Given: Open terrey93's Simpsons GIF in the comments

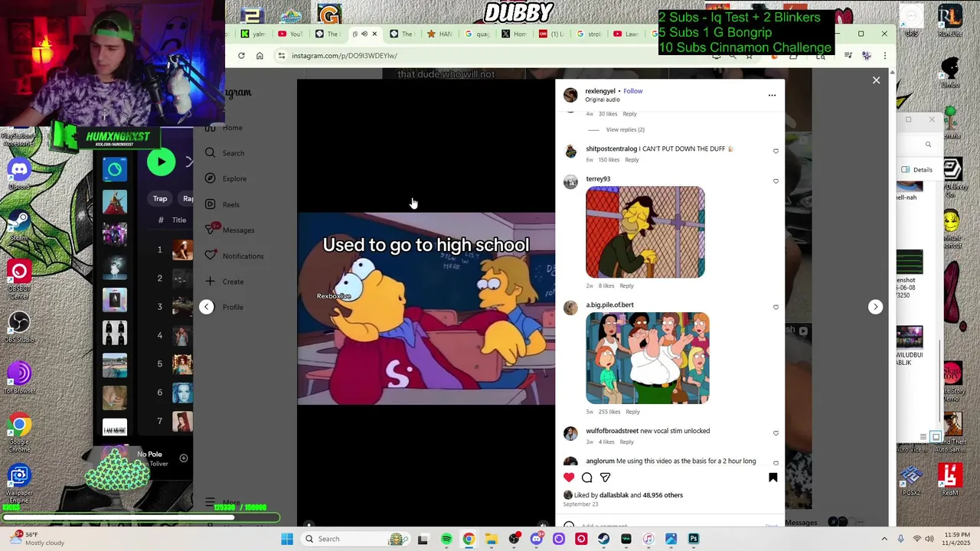Looking at the screenshot, I should tap(645, 232).
